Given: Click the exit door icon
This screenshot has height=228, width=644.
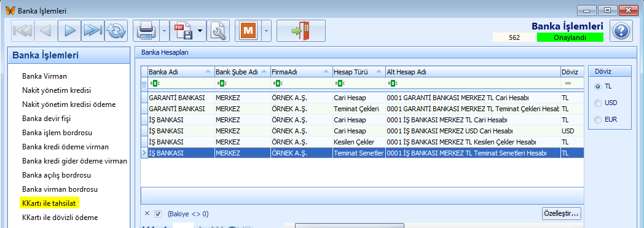Looking at the screenshot, I should [x=301, y=31].
